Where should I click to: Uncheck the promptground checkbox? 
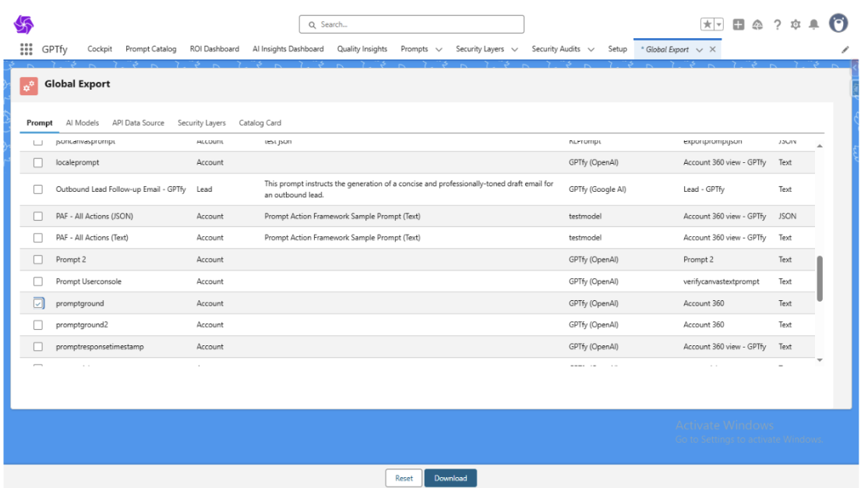tap(38, 303)
